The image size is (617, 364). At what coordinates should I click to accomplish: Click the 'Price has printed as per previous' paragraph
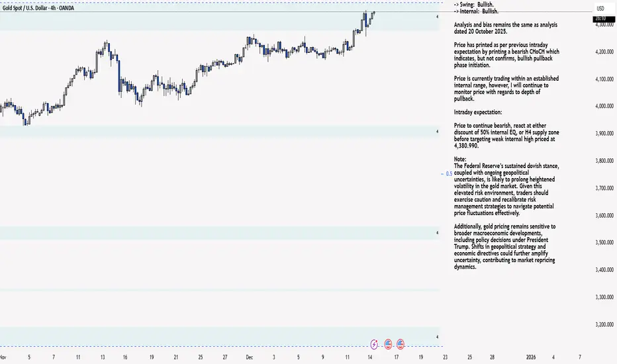coord(506,55)
